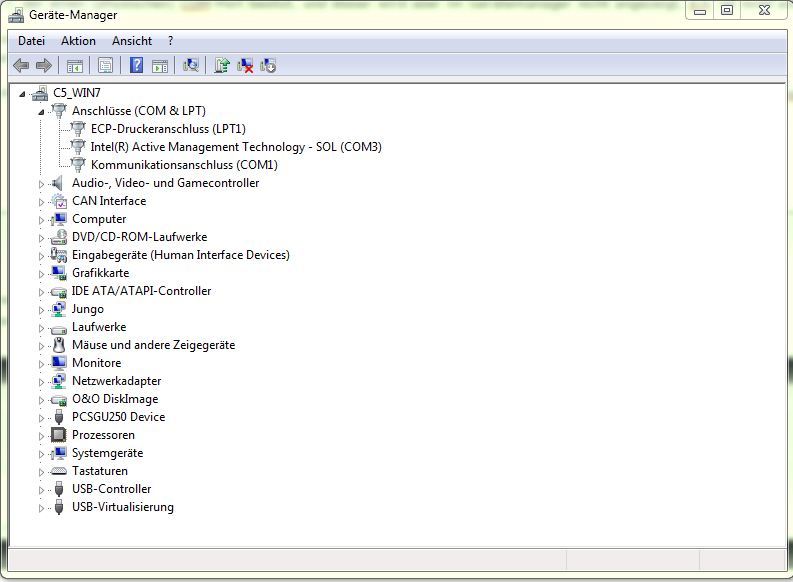Click the Grafikkarte display adapter icon

(59, 273)
